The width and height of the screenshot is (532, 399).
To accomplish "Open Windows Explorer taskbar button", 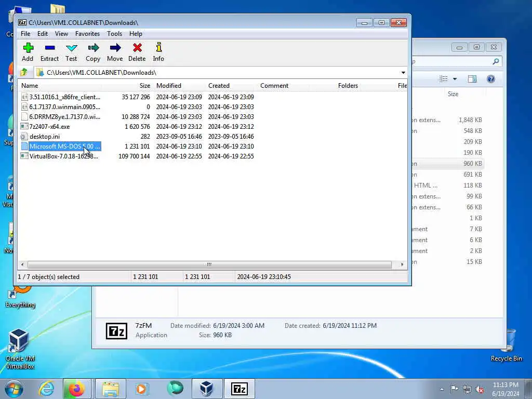I will 110,389.
